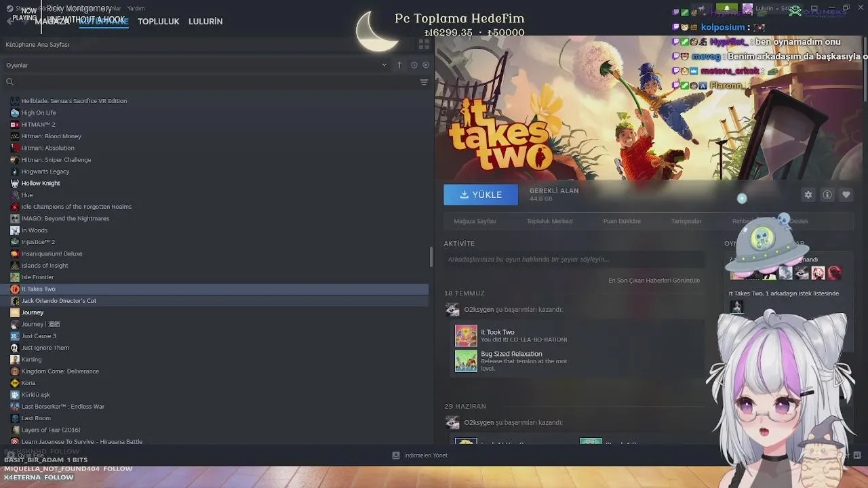Viewport: 868px width, 488px height.
Task: Click the clock recent-activity filter icon
Action: tap(414, 65)
